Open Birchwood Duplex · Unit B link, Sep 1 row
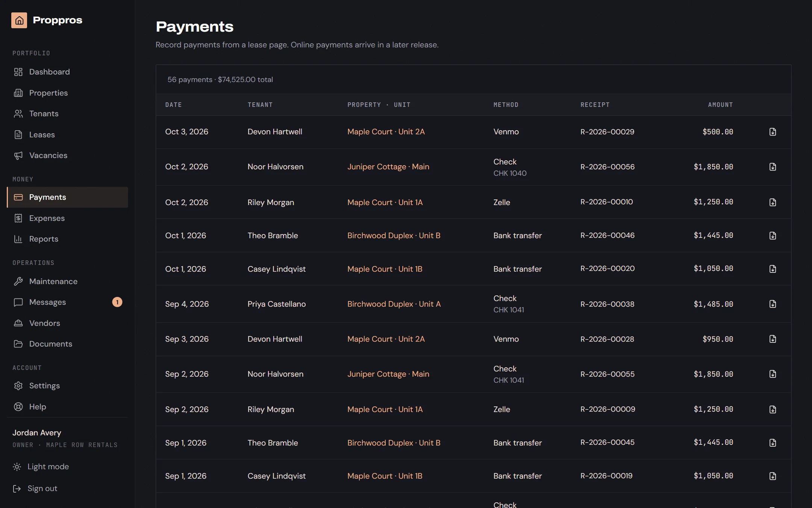Screen dimensions: 812x508 [394, 443]
